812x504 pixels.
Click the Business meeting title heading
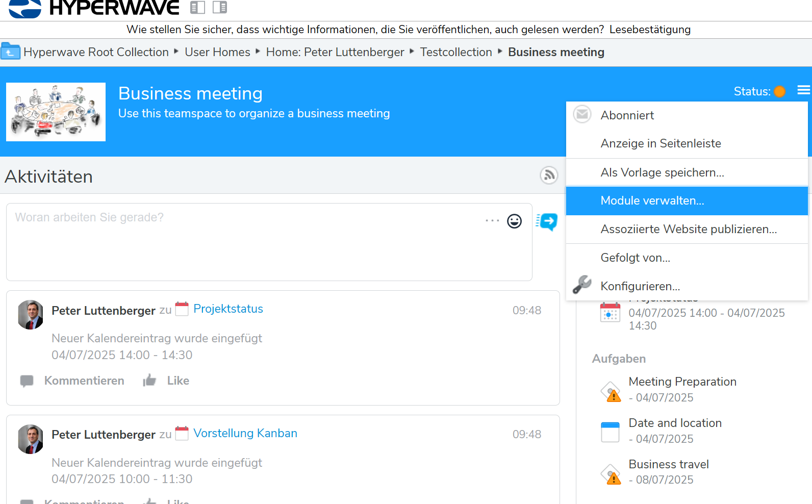190,93
